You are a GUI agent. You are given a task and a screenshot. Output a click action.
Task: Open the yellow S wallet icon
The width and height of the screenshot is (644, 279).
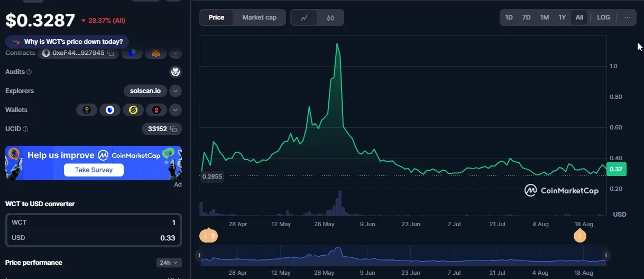pos(133,110)
